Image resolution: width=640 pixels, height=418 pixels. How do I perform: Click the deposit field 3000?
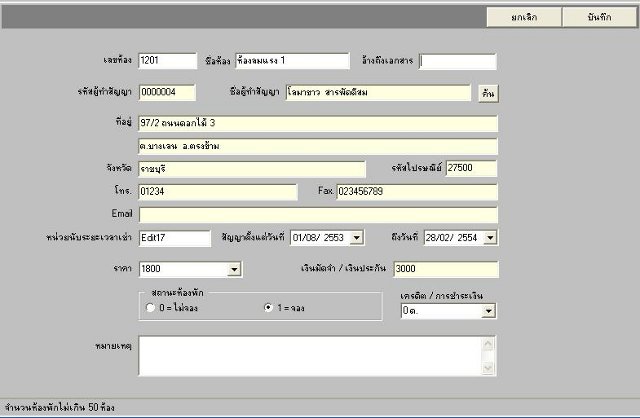pyautogui.click(x=446, y=269)
